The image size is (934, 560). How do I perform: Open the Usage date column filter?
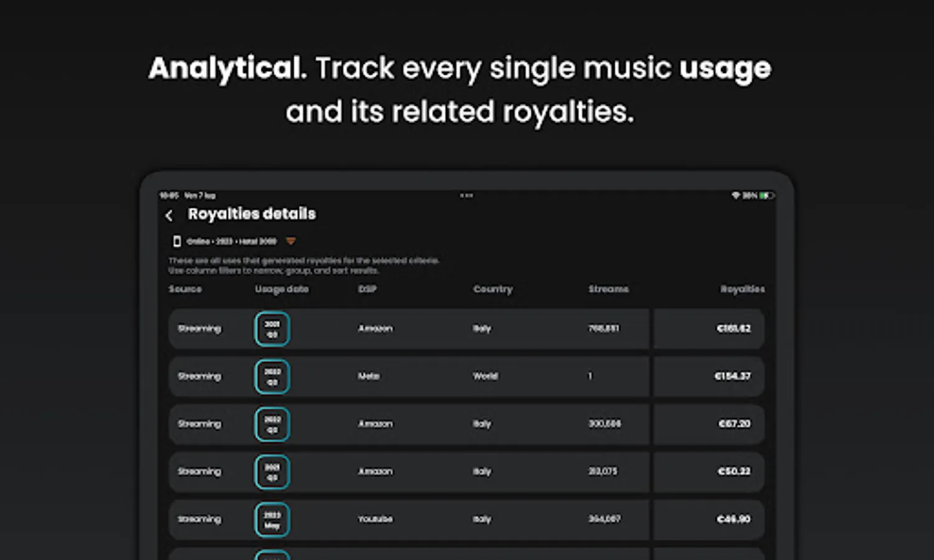(x=281, y=289)
